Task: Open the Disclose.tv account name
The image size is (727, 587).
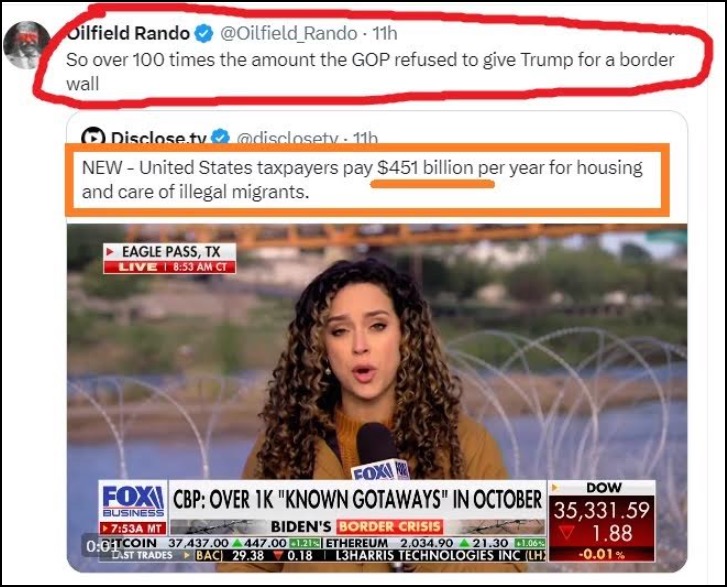Action: tap(159, 137)
